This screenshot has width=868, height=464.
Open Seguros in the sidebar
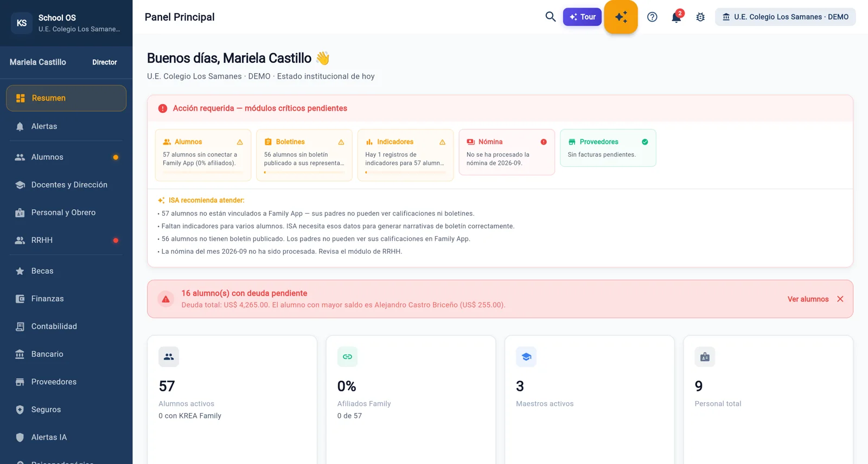(66, 409)
